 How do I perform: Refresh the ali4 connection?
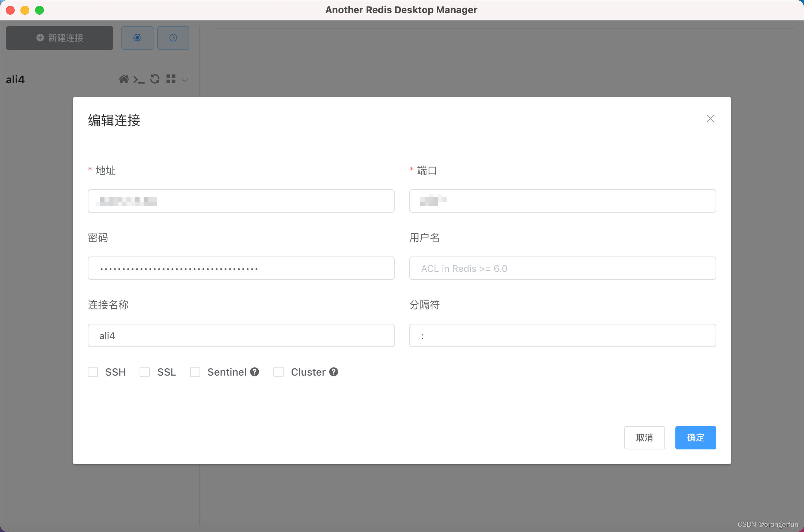tap(155, 79)
